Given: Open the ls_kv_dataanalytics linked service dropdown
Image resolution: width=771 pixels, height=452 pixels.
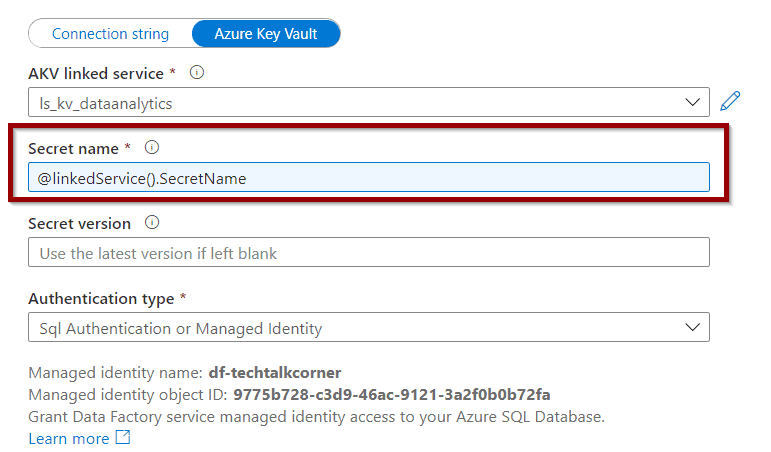Looking at the screenshot, I should click(369, 102).
